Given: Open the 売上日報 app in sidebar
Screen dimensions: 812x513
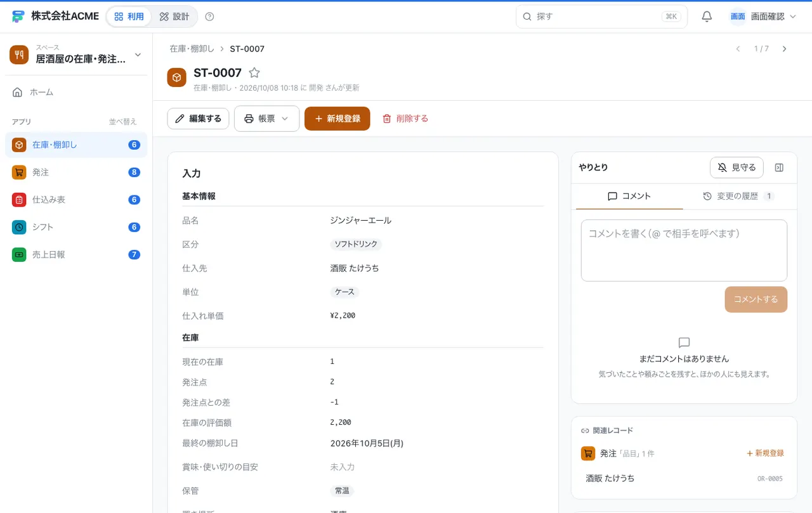Looking at the screenshot, I should click(x=76, y=254).
